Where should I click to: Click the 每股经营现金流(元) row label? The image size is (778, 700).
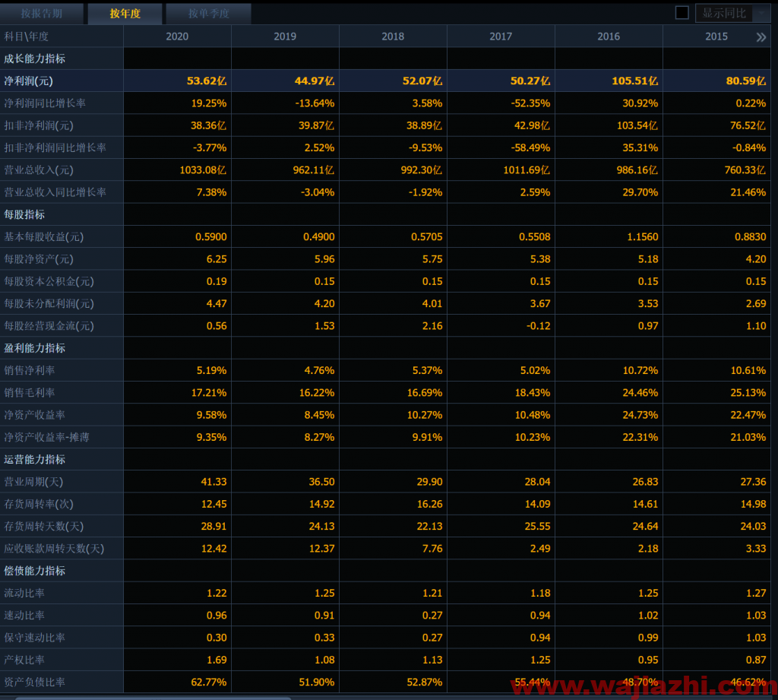[49, 326]
